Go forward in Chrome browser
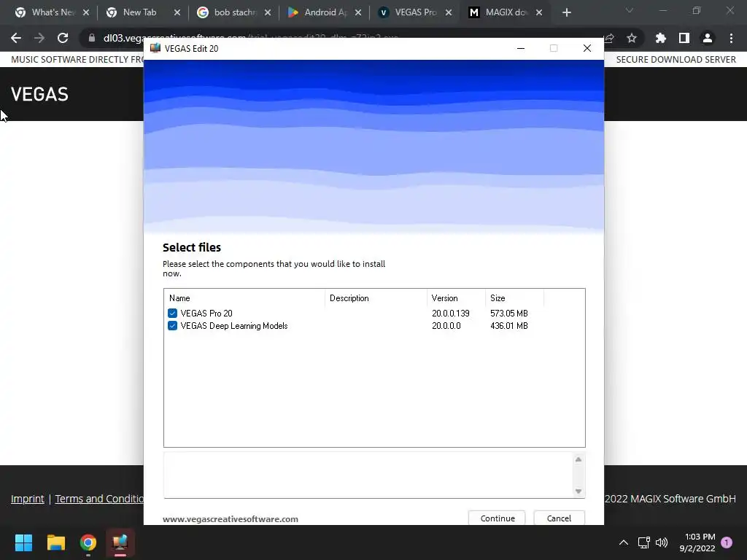Image resolution: width=747 pixels, height=560 pixels. tap(39, 38)
